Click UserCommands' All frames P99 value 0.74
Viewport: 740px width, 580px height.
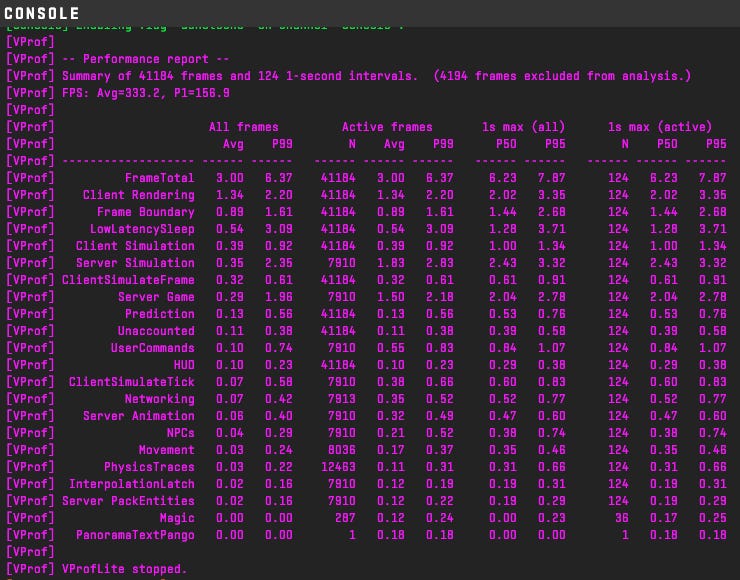pyautogui.click(x=278, y=348)
